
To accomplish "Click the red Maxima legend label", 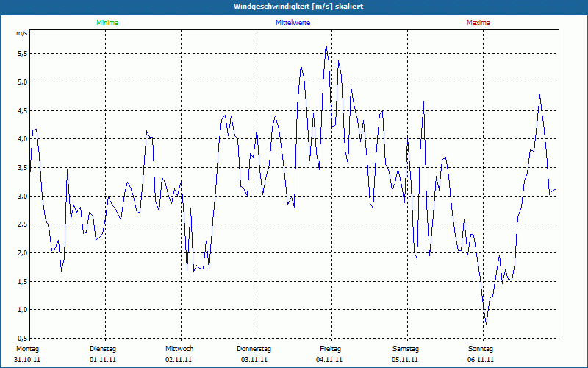I will point(478,23).
